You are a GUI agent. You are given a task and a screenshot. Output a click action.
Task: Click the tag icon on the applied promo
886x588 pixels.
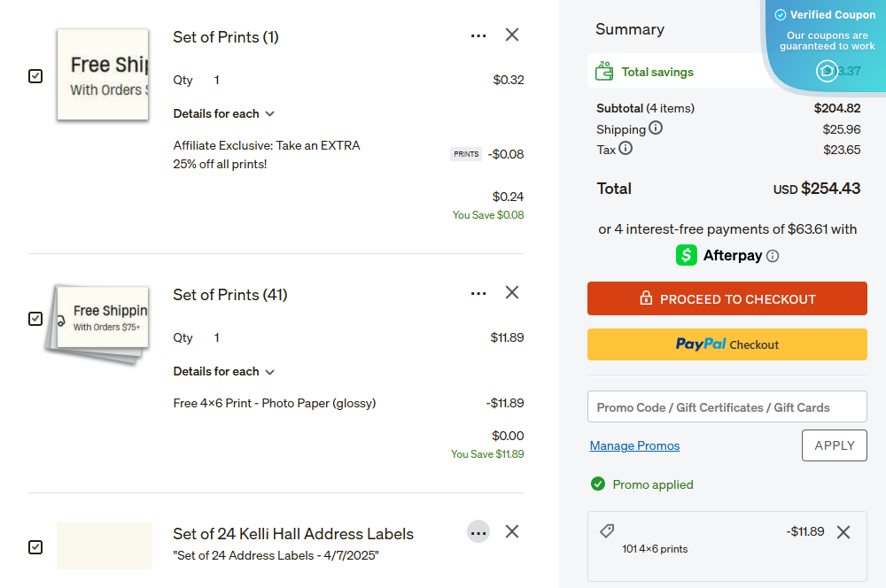click(x=607, y=531)
